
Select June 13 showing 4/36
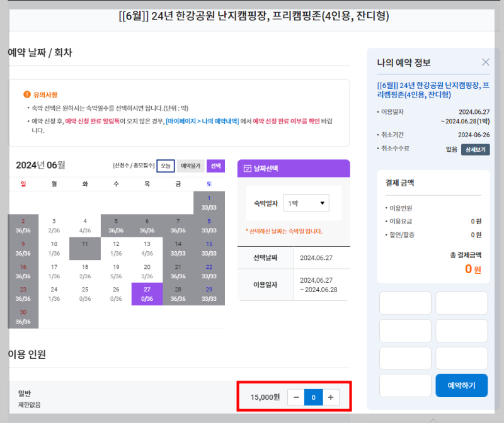tap(147, 249)
